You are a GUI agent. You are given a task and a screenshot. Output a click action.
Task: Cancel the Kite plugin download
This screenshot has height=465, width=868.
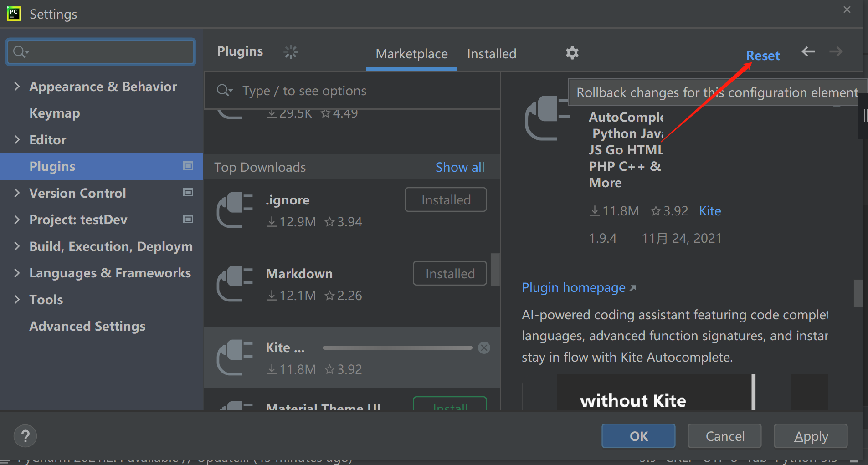484,348
